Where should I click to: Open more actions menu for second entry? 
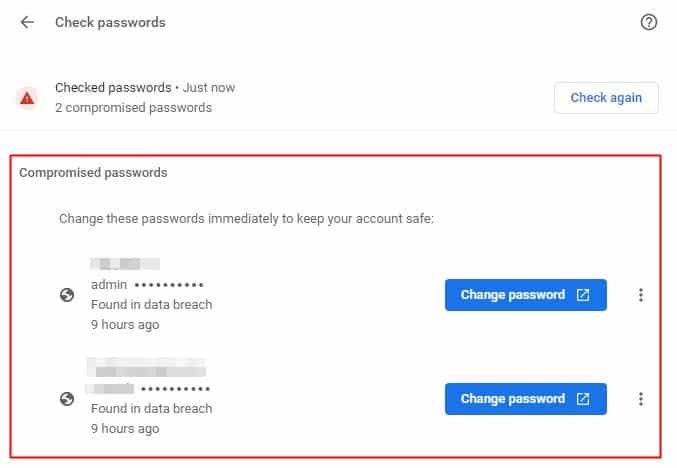click(x=641, y=398)
